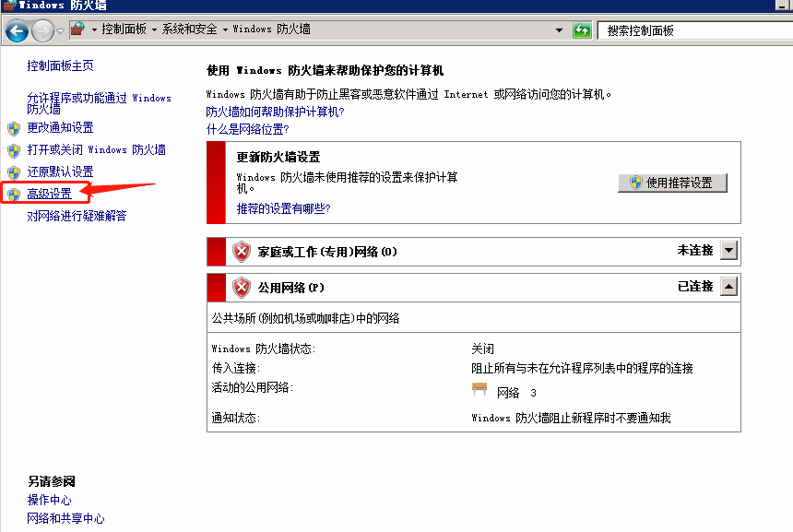
Task: Select the 系统和安全 breadcrumb
Action: pyautogui.click(x=189, y=30)
